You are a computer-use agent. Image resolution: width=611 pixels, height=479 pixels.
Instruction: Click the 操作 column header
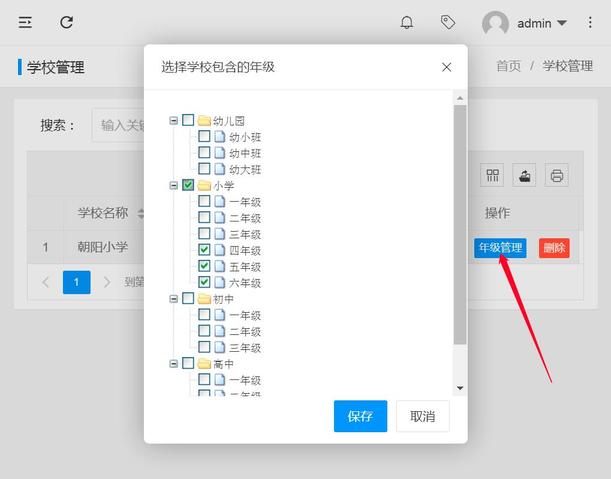click(x=497, y=213)
